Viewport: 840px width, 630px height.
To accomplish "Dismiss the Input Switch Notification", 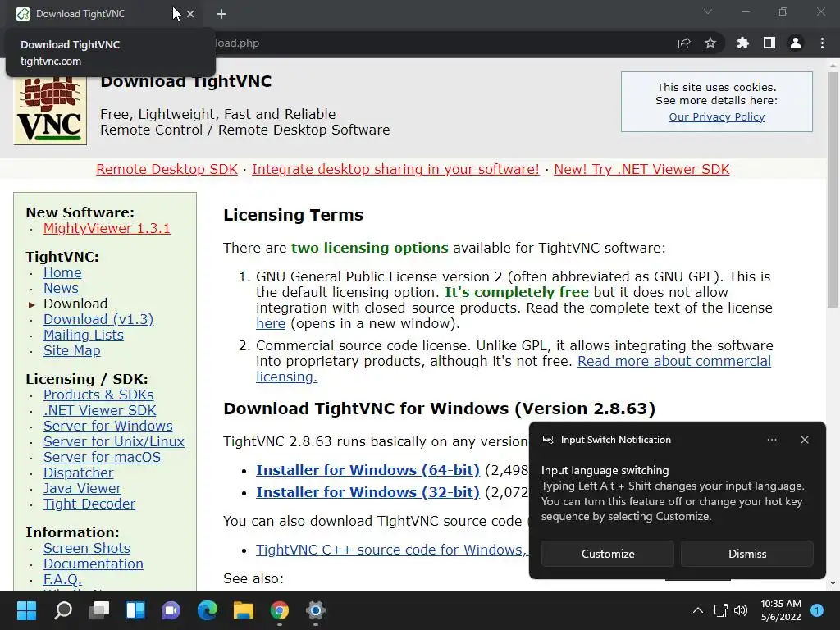I will [x=746, y=554].
